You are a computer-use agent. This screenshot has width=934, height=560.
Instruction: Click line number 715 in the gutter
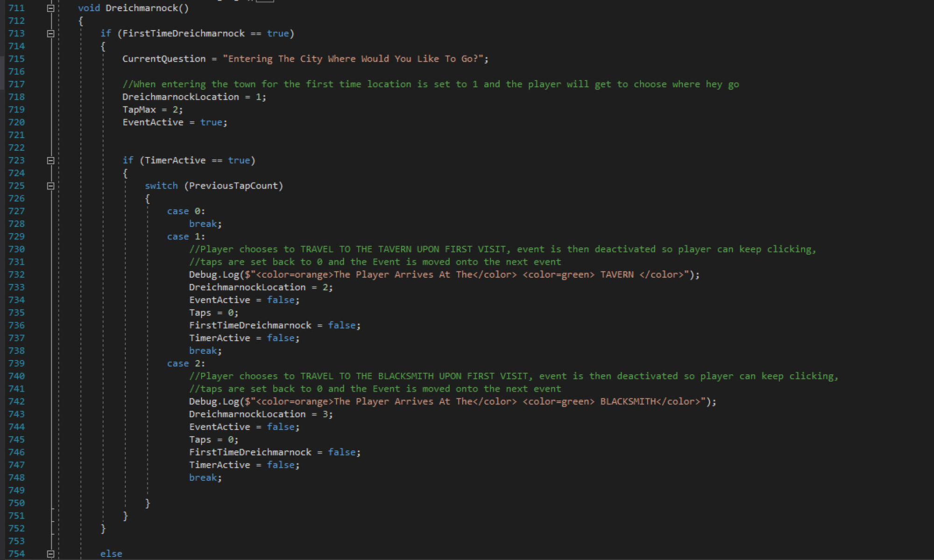pos(16,59)
